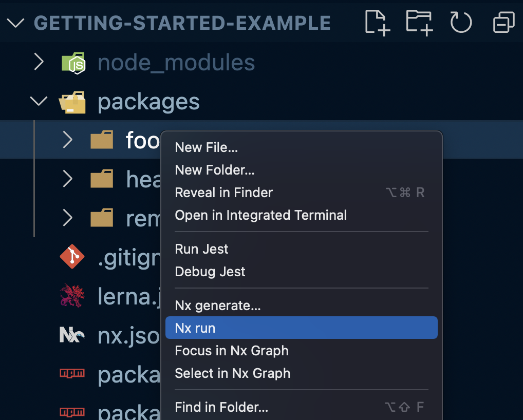Viewport: 523px width, 420px height.
Task: Click Reveal in Finder menu entry
Action: [x=223, y=193]
